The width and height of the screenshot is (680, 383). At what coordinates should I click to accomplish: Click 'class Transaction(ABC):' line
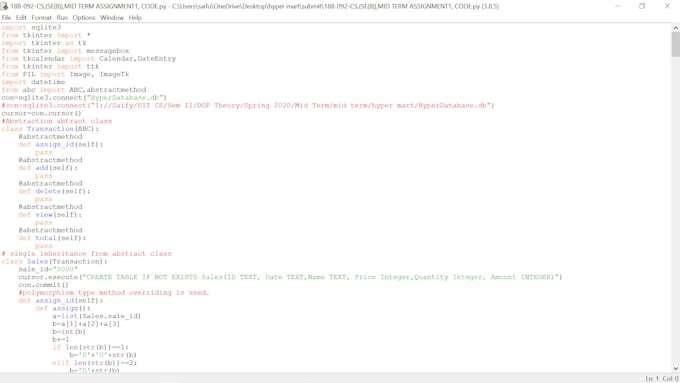pos(50,129)
